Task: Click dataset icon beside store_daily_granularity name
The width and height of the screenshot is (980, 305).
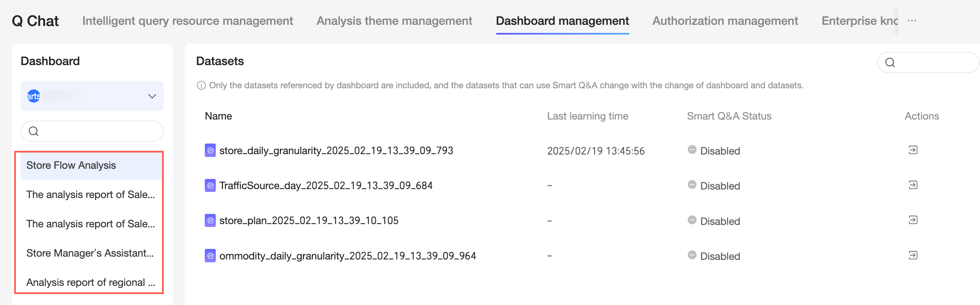Action: pyautogui.click(x=210, y=150)
